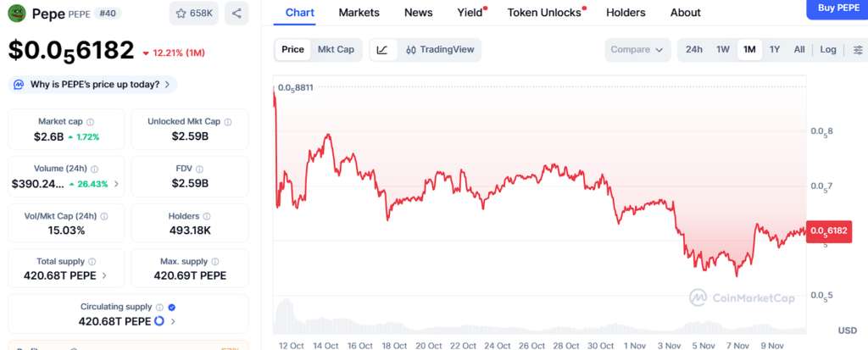Click the line chart type icon

382,49
